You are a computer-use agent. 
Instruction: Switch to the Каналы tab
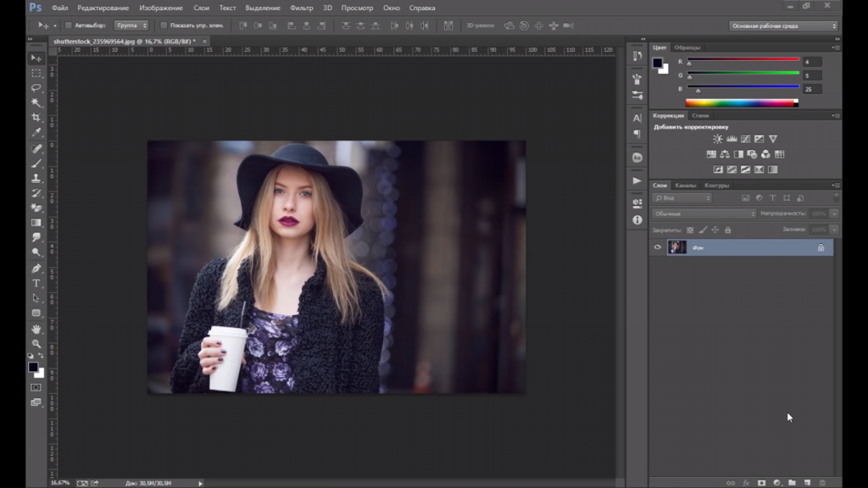coord(686,185)
